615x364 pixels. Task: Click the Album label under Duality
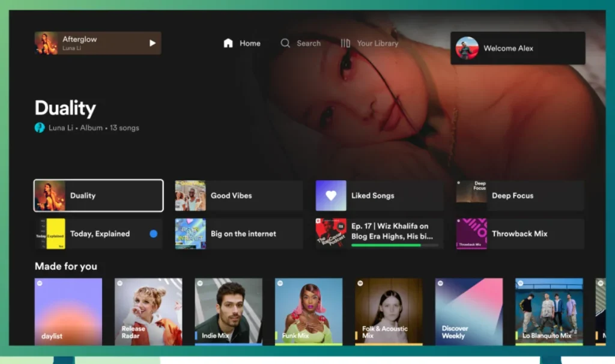pos(91,128)
